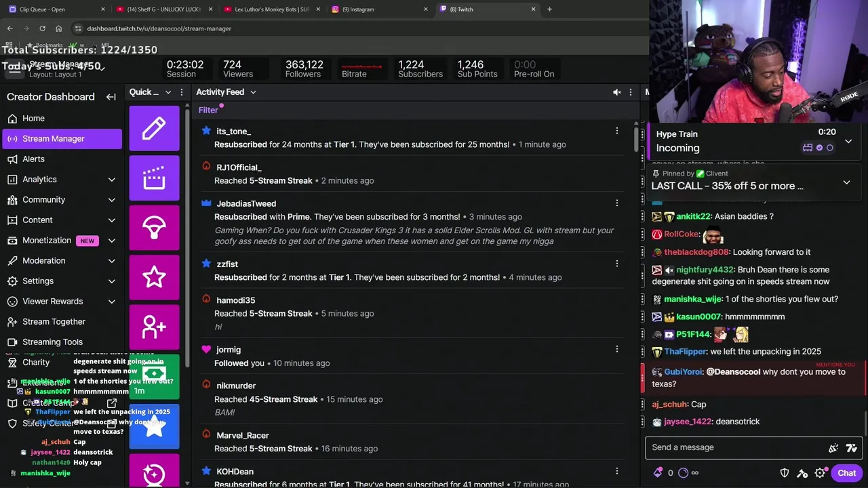Click the Raid parachute quick action
Viewport: 868px width, 488px height.
point(154,228)
